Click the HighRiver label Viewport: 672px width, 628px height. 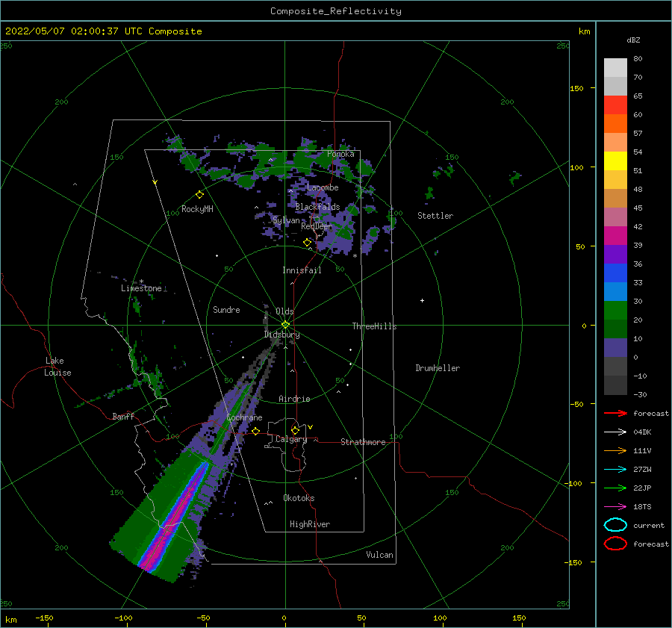click(x=310, y=524)
